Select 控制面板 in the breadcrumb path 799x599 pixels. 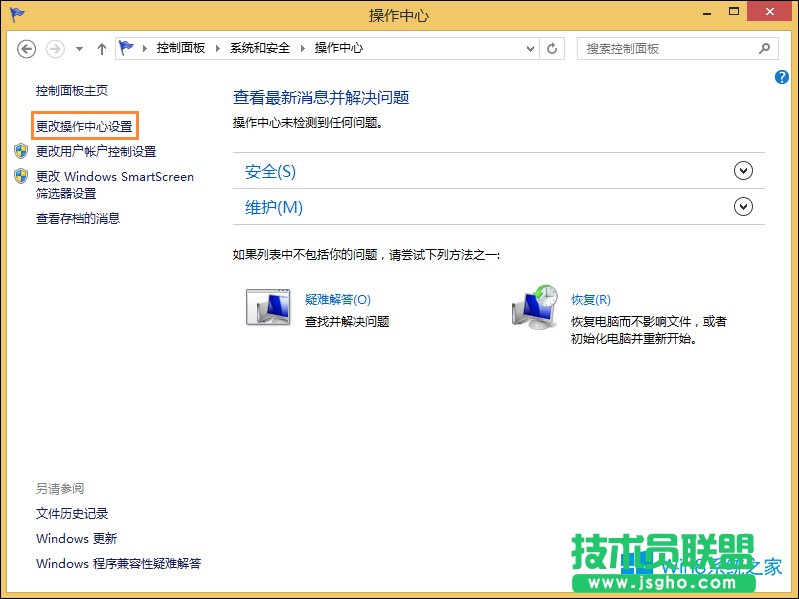183,48
